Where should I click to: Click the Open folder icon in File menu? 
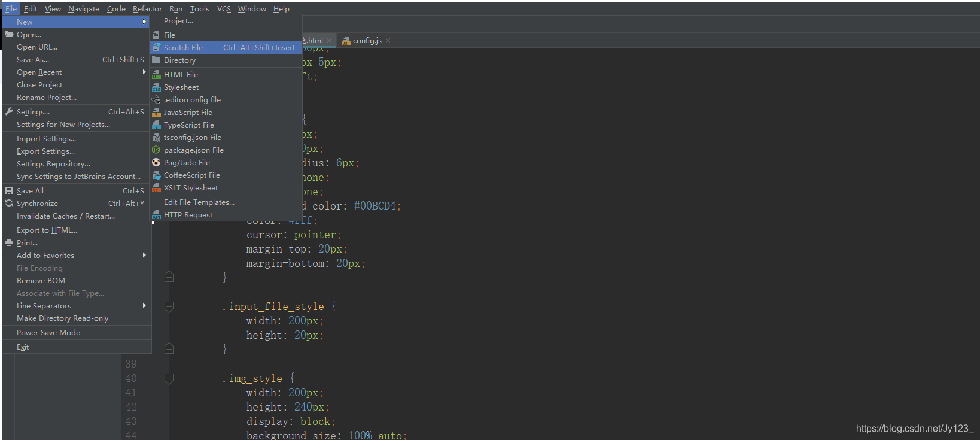pyautogui.click(x=9, y=34)
